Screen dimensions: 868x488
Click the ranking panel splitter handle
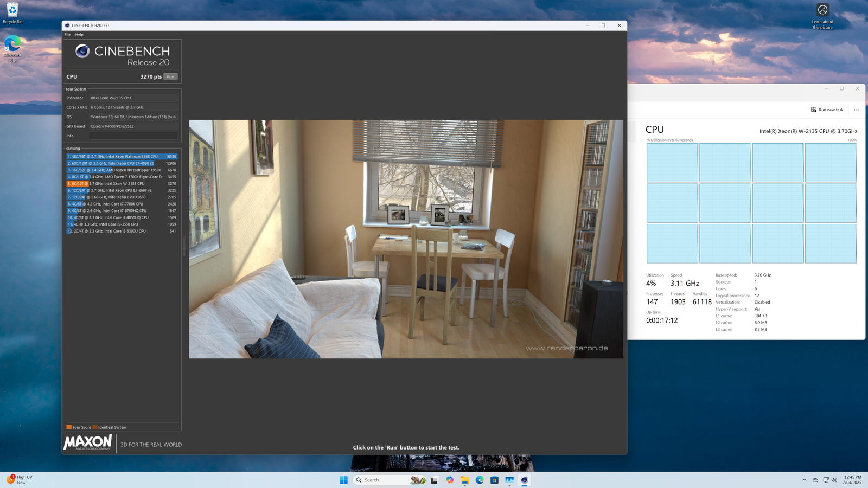point(184,246)
